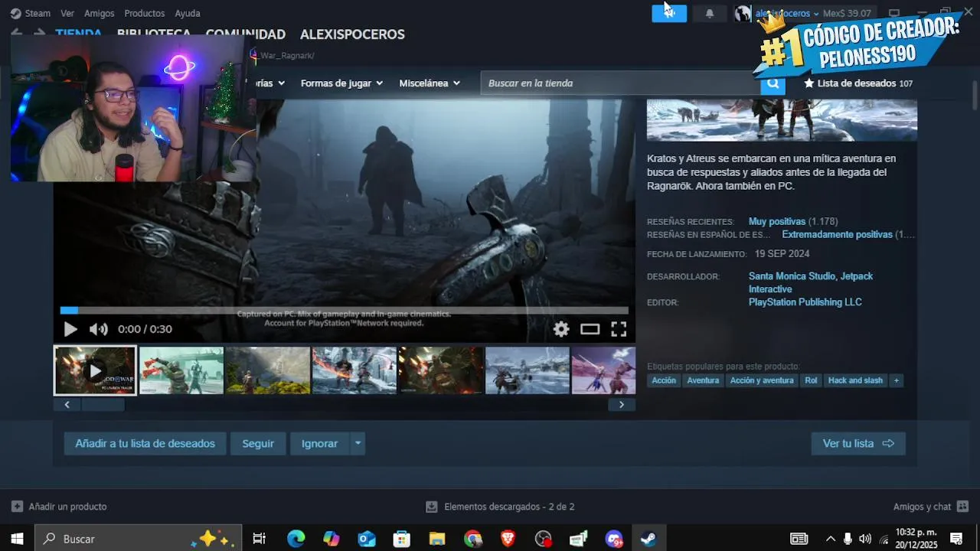
Task: Click the game header image
Action: click(x=782, y=120)
